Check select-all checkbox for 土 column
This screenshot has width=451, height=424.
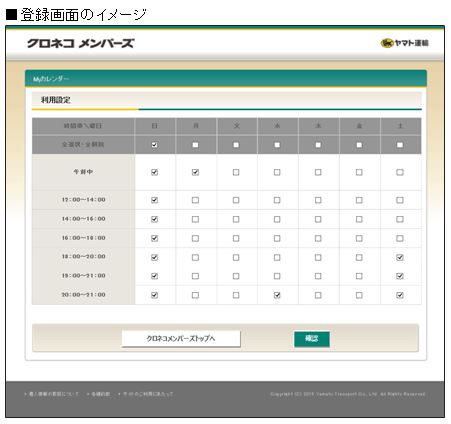(400, 145)
